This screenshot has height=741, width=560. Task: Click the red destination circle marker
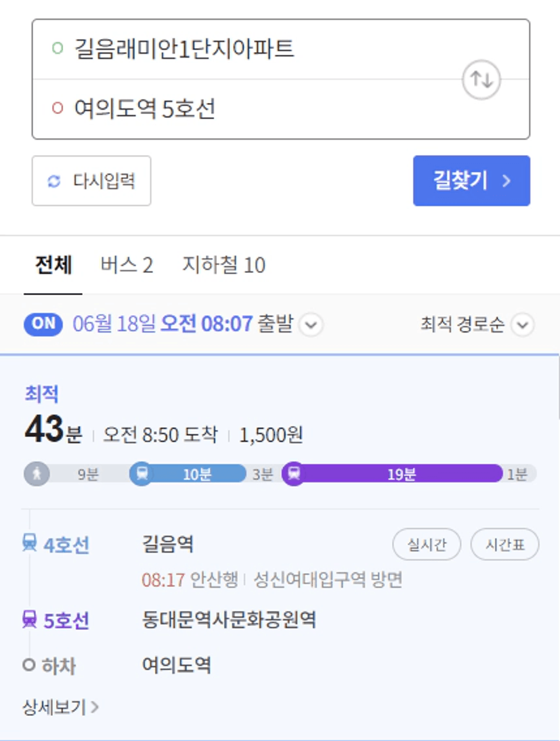tap(58, 108)
